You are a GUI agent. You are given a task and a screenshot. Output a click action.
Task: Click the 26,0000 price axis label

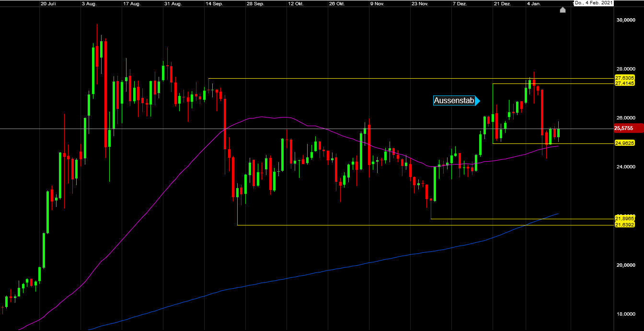point(625,118)
